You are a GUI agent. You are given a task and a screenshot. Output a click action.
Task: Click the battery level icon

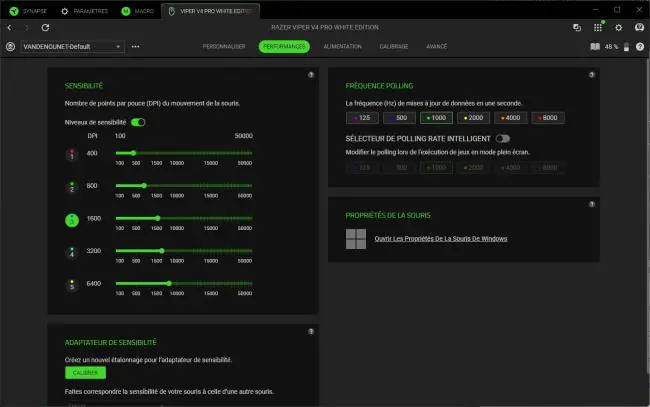626,47
